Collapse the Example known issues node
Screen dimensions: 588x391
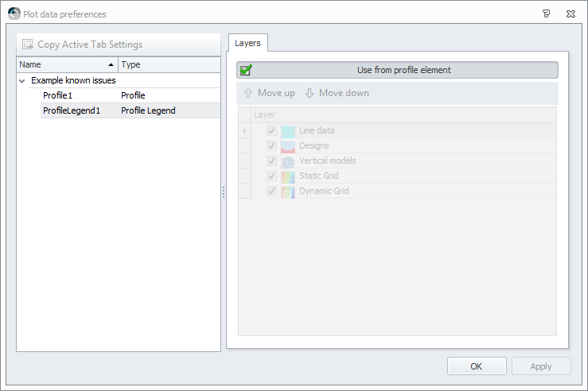pos(22,81)
